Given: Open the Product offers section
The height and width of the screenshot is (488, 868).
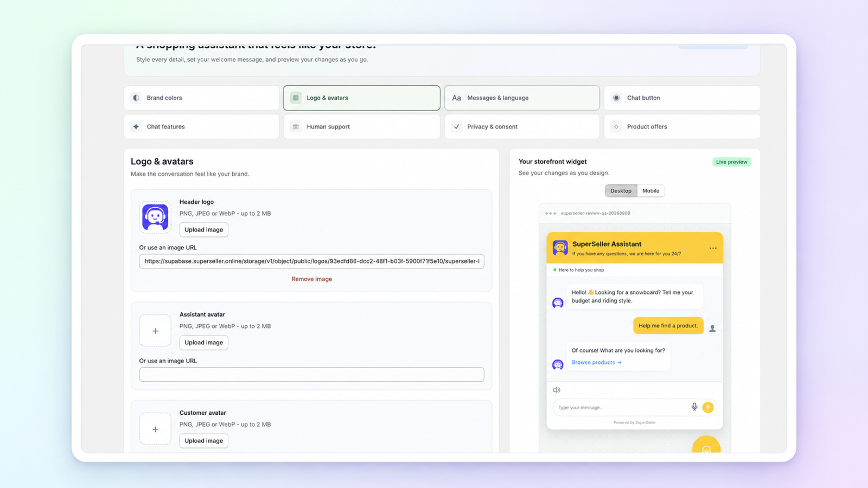Looking at the screenshot, I should [682, 127].
